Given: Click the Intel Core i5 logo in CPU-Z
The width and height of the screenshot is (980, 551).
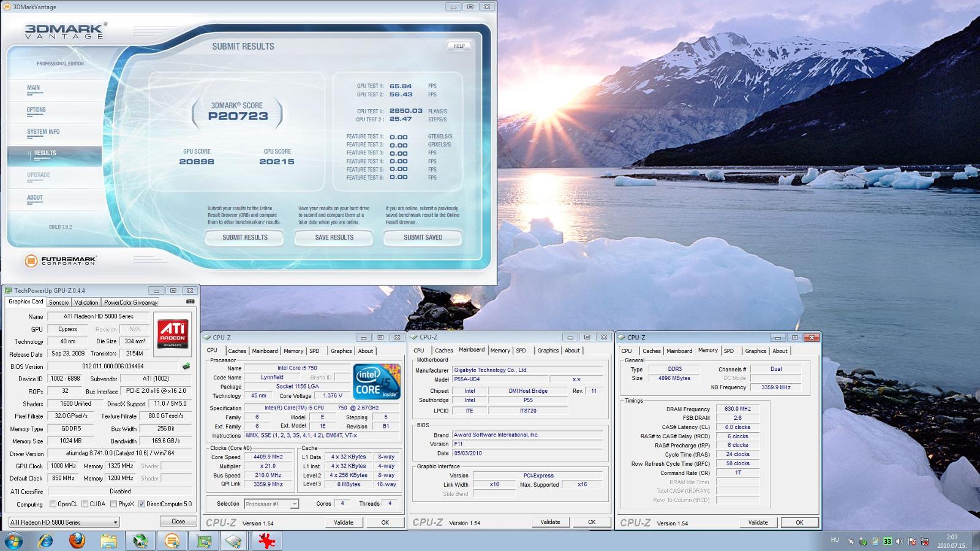Looking at the screenshot, I should pos(377,382).
